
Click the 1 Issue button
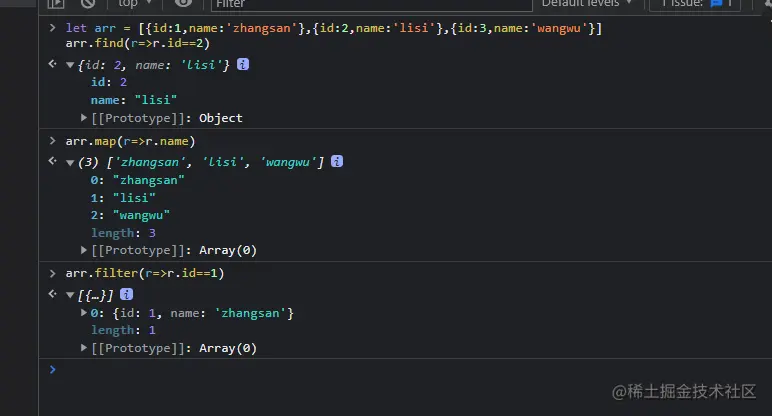pyautogui.click(x=695, y=3)
